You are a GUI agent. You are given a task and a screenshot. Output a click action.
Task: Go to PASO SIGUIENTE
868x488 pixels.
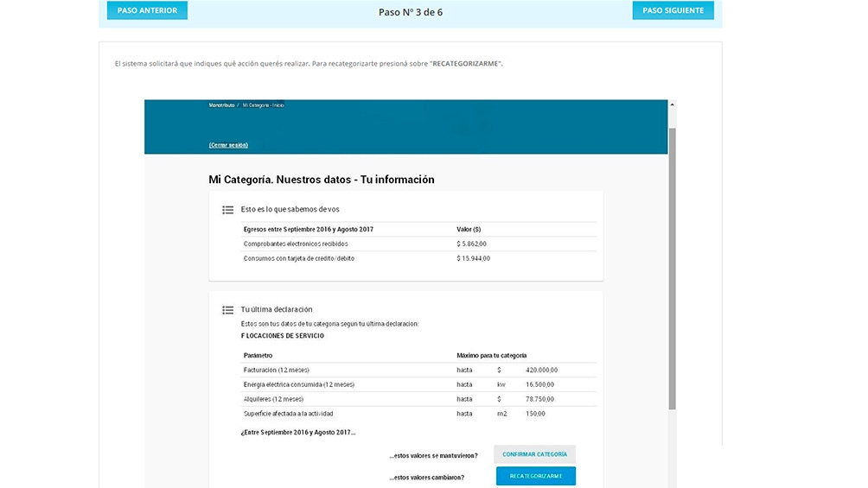673,10
